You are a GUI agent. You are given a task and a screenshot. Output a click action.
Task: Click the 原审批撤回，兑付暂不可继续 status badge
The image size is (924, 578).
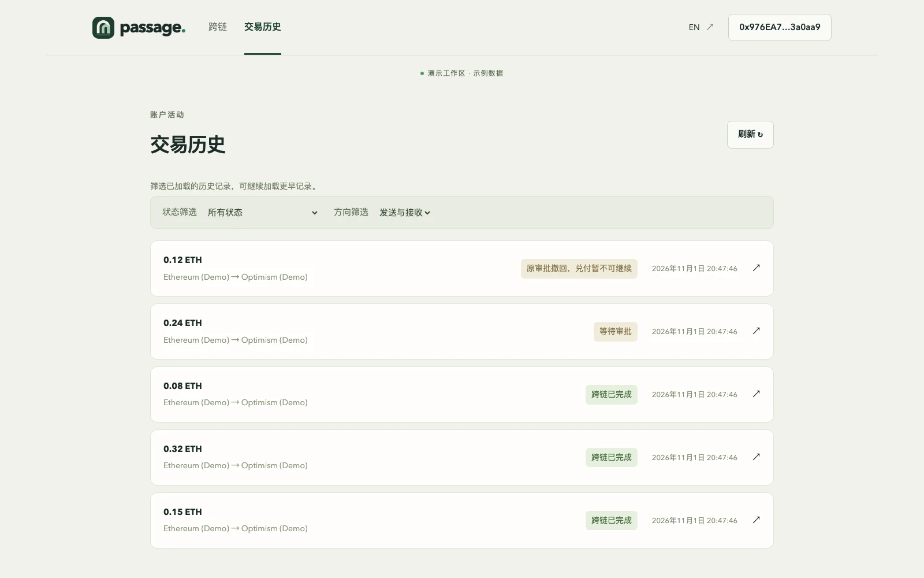point(579,269)
